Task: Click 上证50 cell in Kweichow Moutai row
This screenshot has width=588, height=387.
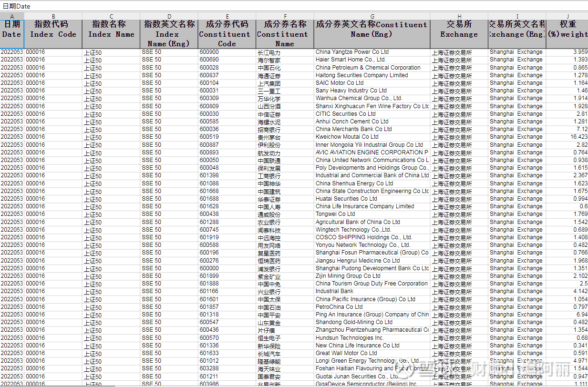Action: click(x=111, y=137)
